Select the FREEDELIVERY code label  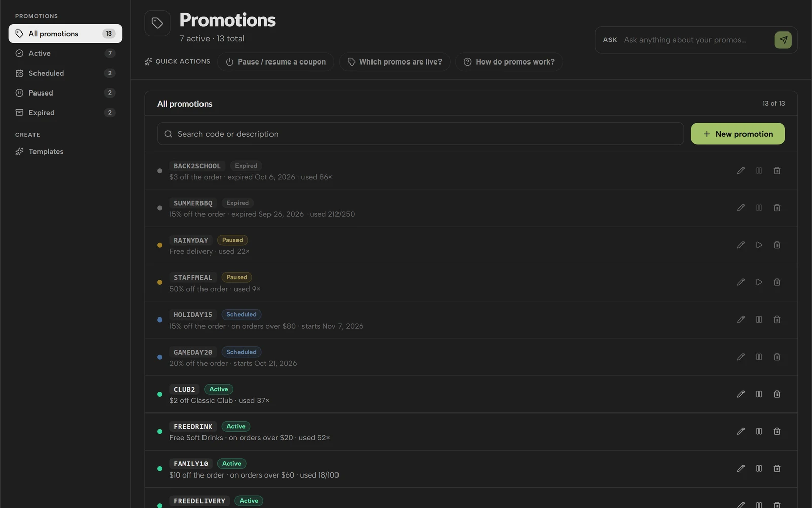[199, 501]
